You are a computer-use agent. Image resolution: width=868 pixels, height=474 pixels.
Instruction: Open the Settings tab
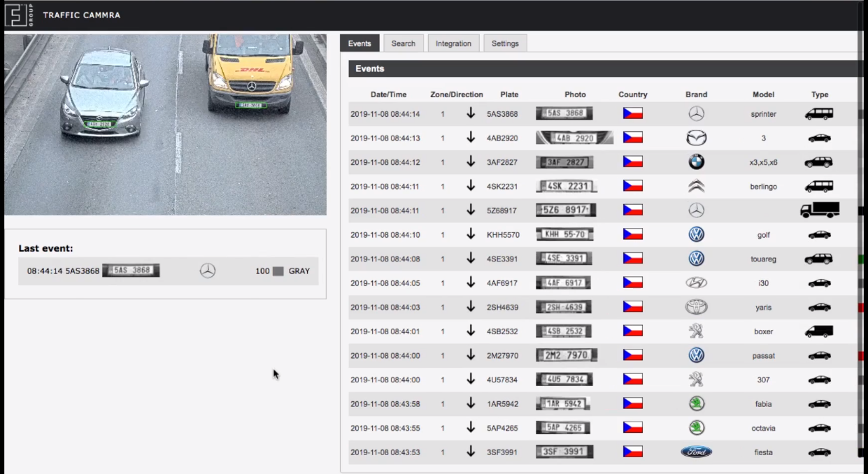[x=505, y=43]
